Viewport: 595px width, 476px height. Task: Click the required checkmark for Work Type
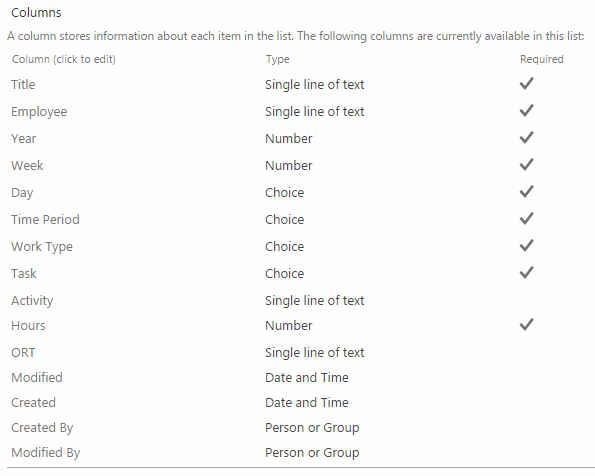pos(527,246)
